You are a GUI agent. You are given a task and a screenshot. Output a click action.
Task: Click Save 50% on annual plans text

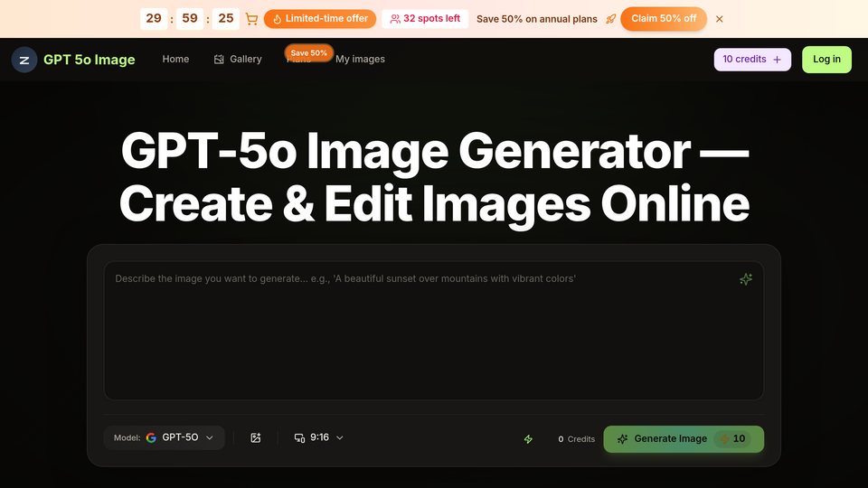tap(537, 19)
